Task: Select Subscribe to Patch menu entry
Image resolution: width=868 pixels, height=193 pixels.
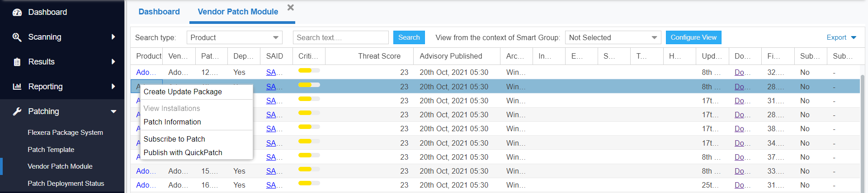Action: pyautogui.click(x=174, y=139)
